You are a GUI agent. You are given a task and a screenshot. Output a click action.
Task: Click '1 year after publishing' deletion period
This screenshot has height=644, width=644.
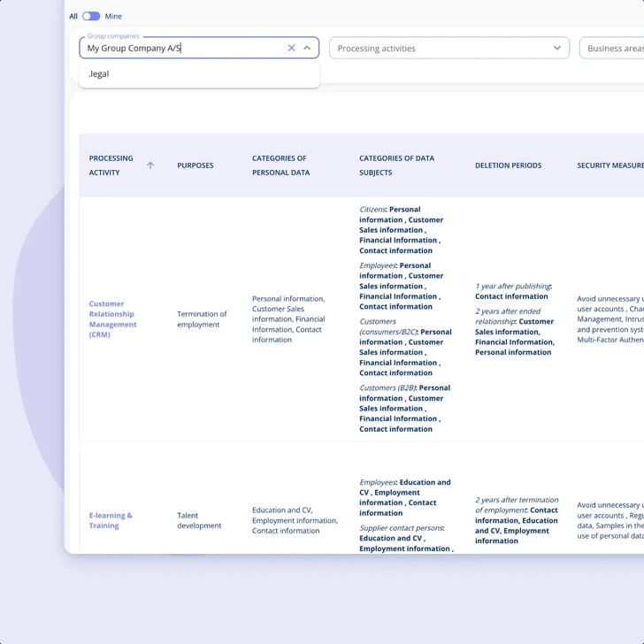[x=513, y=291]
